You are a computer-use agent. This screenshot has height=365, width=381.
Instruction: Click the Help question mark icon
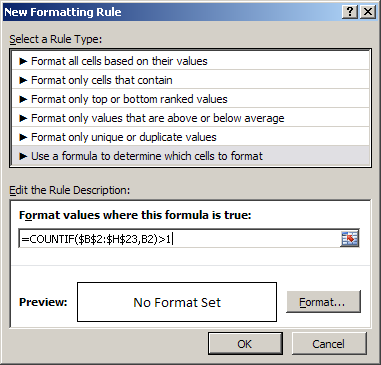(x=350, y=12)
